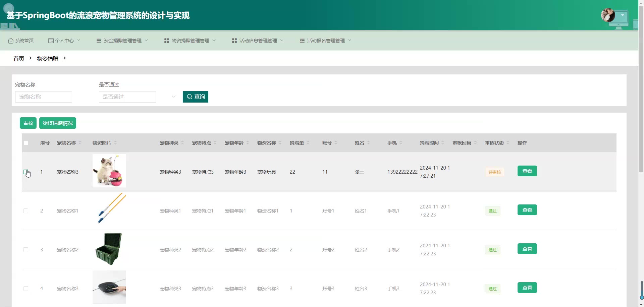Click the 物资捐赠情况 button
644x307 pixels.
(x=58, y=123)
